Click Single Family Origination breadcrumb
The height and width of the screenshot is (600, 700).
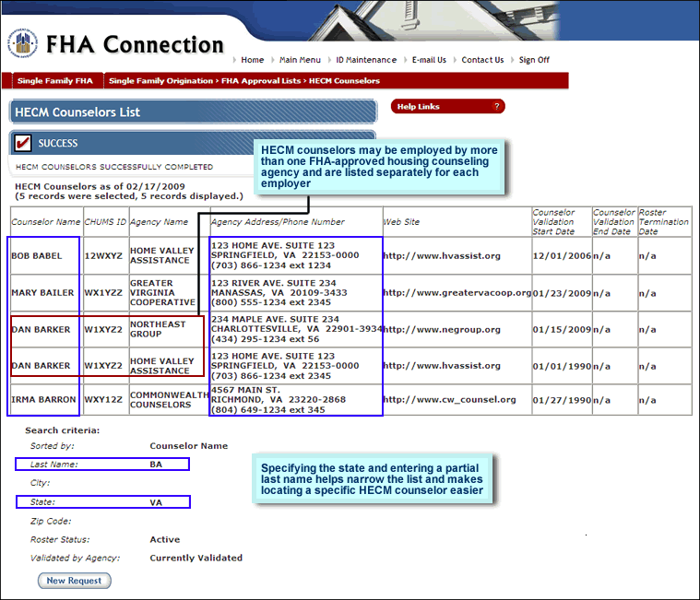(160, 81)
